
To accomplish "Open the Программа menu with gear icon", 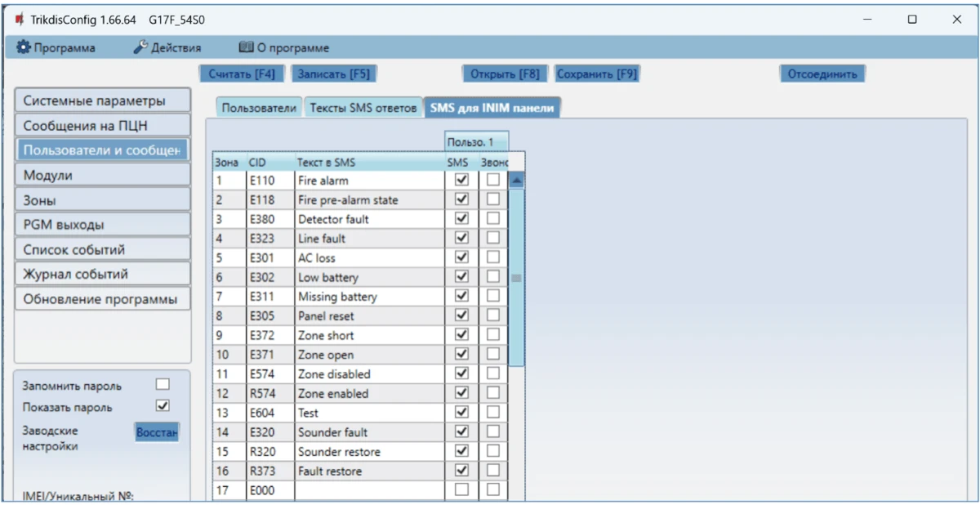I will click(56, 48).
